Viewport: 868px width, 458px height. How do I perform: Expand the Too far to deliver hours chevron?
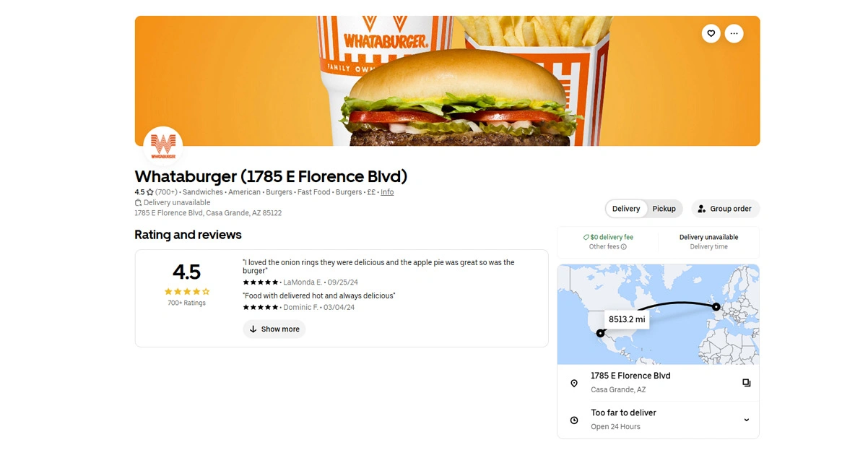click(x=747, y=420)
